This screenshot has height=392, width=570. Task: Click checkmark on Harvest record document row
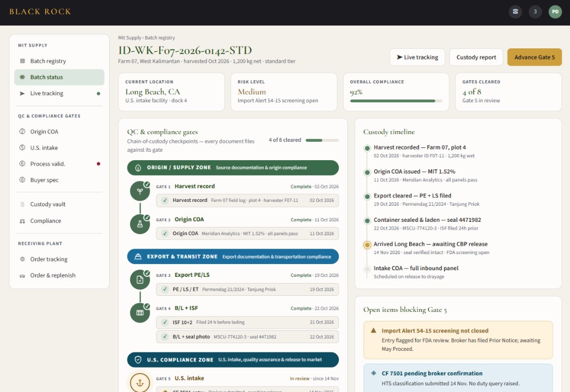[x=165, y=200]
